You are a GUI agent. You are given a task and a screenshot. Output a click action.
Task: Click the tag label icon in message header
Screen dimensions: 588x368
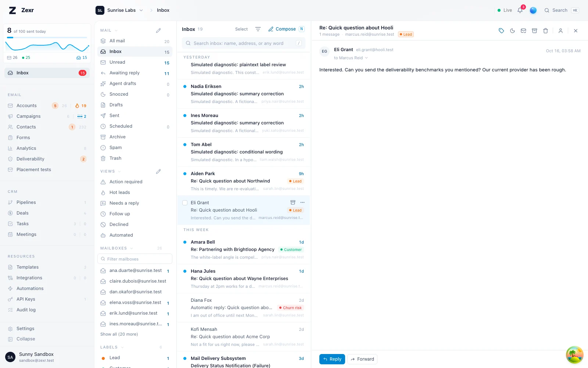point(501,31)
